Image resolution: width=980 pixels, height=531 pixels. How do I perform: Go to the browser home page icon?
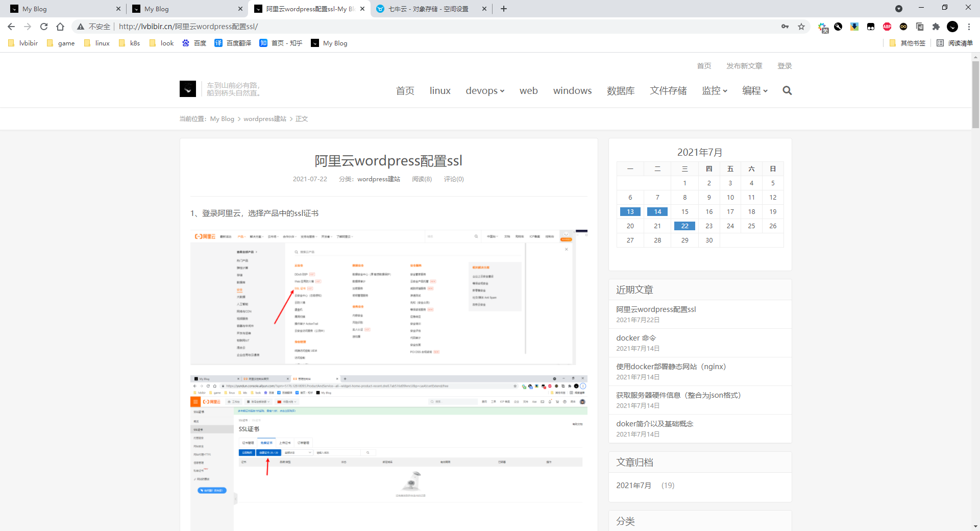click(x=60, y=27)
